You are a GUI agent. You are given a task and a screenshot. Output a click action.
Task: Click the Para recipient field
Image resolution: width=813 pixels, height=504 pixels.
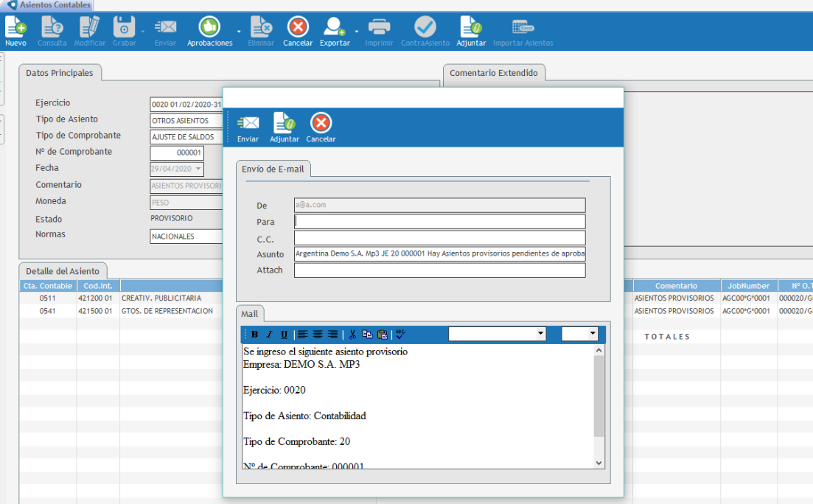[x=439, y=222]
